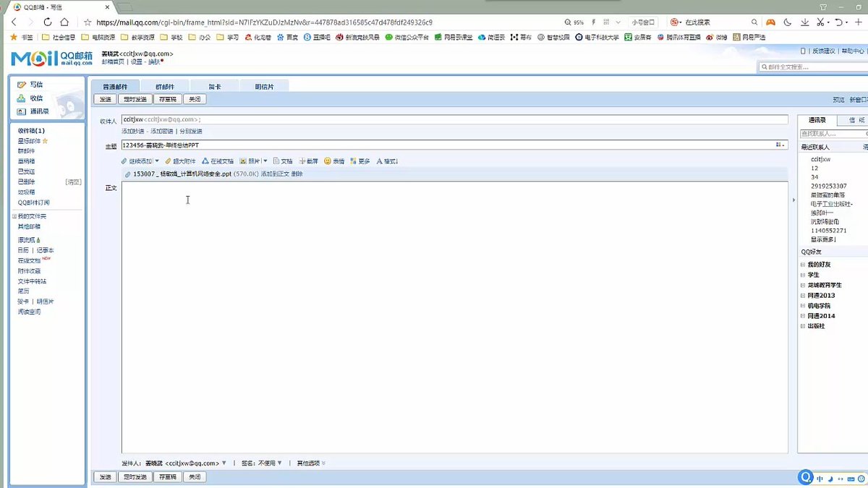Screen dimensions: 868x488
Task: Click browser back arrow
Action: click(14, 22)
